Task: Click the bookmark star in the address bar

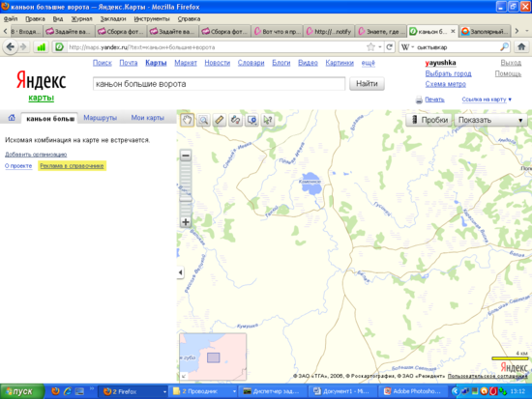Action: click(370, 47)
